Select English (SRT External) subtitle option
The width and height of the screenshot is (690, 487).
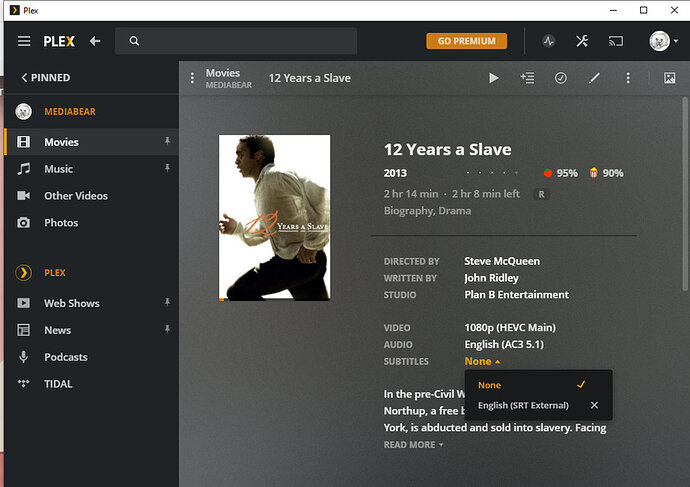click(x=523, y=405)
